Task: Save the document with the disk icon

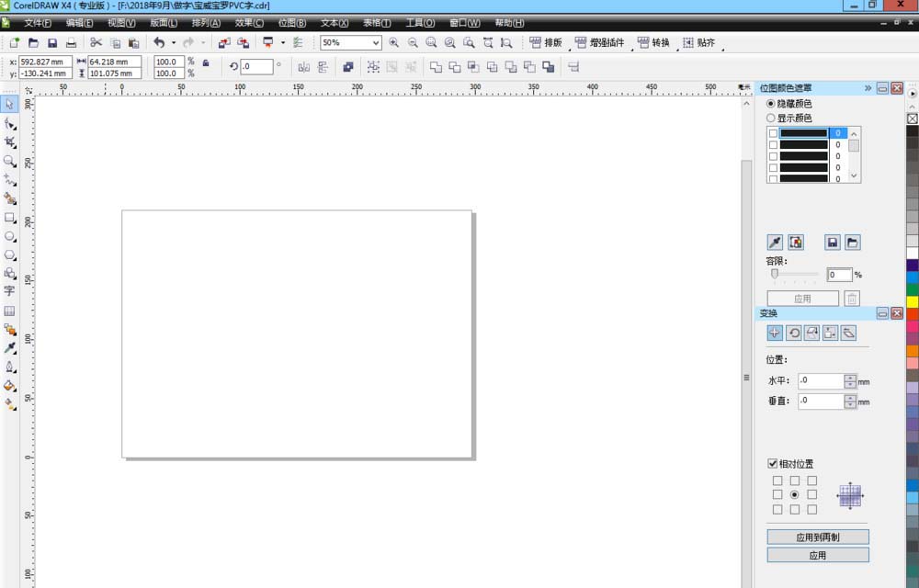Action: (x=52, y=43)
